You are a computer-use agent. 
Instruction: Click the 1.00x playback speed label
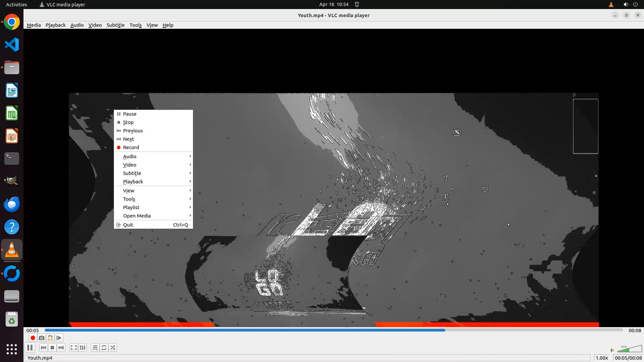coord(602,358)
